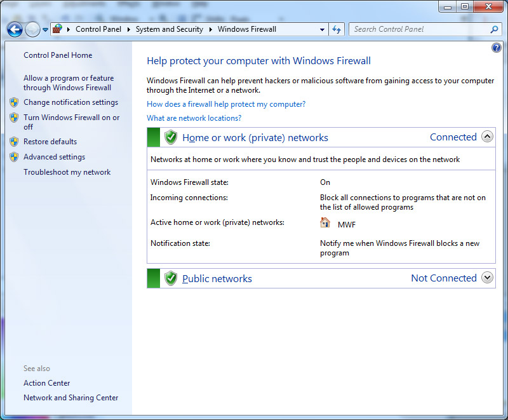Screen dimensions: 508x420
Task: Click the search magnifier icon
Action: tap(494, 29)
